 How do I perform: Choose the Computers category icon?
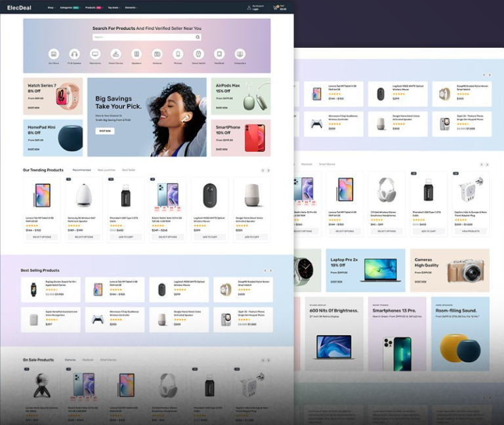pyautogui.click(x=240, y=54)
